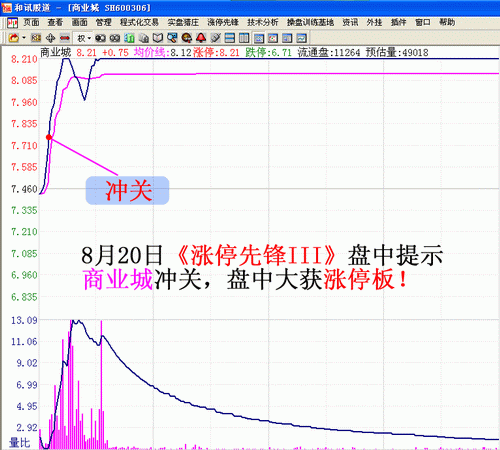Click the 8.210 price axis label
The image size is (500, 450).
coord(24,59)
